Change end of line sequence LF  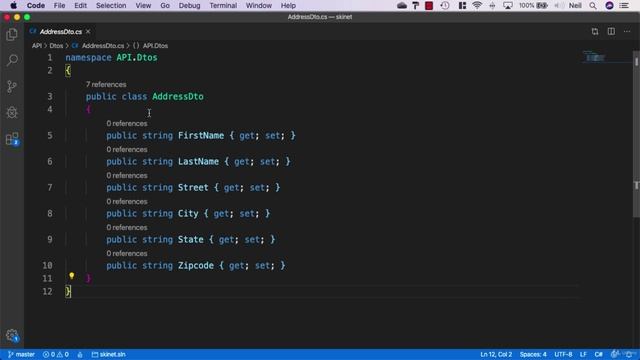583,354
